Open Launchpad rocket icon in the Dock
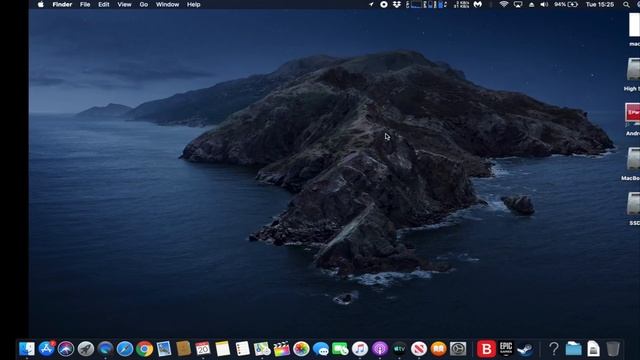 86,349
